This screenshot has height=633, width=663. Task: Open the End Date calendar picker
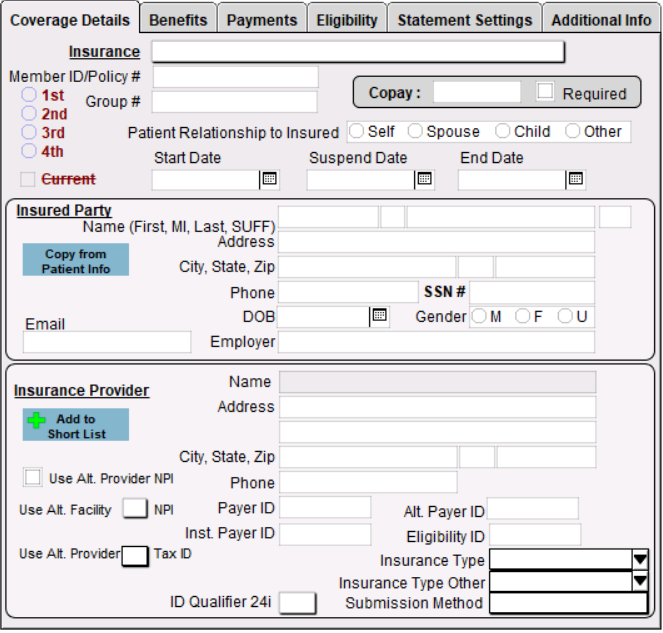click(575, 179)
